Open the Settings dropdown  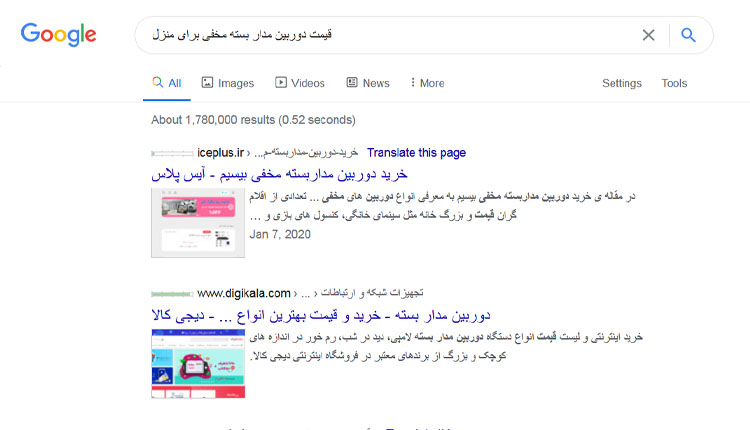click(621, 83)
